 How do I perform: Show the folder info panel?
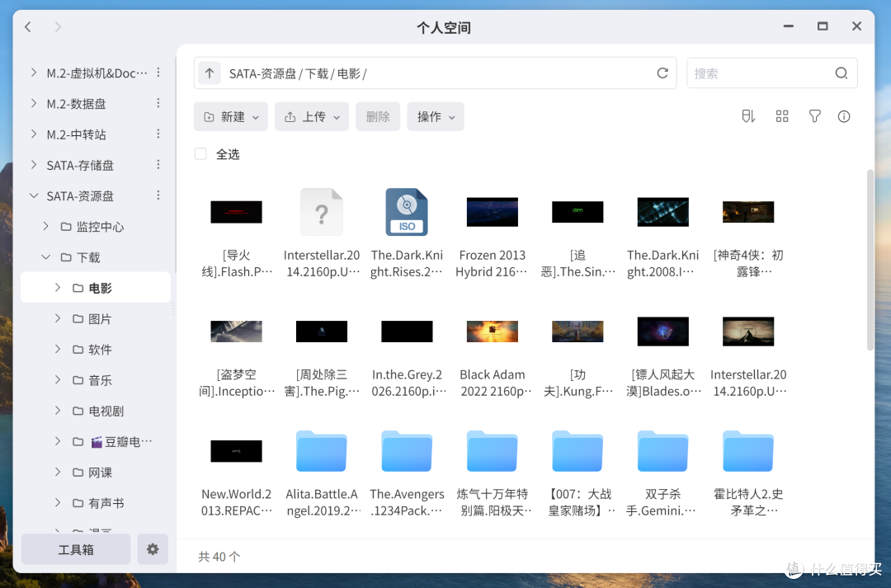pos(844,116)
